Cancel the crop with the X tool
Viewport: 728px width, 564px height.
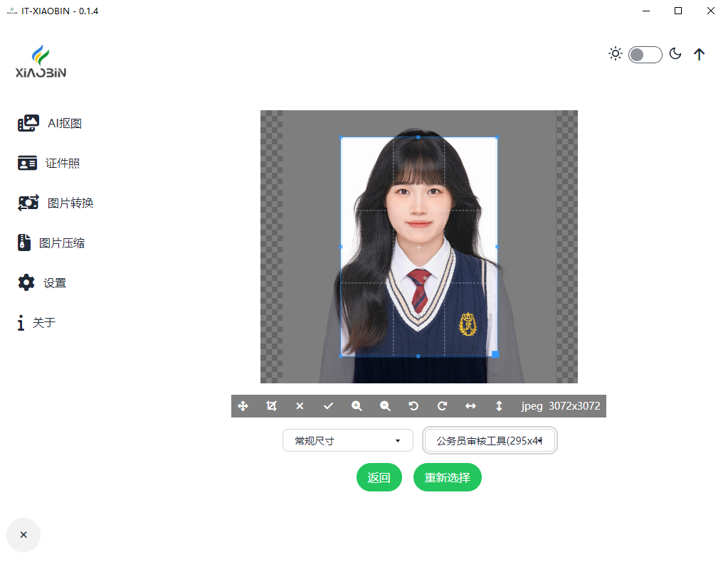(300, 406)
